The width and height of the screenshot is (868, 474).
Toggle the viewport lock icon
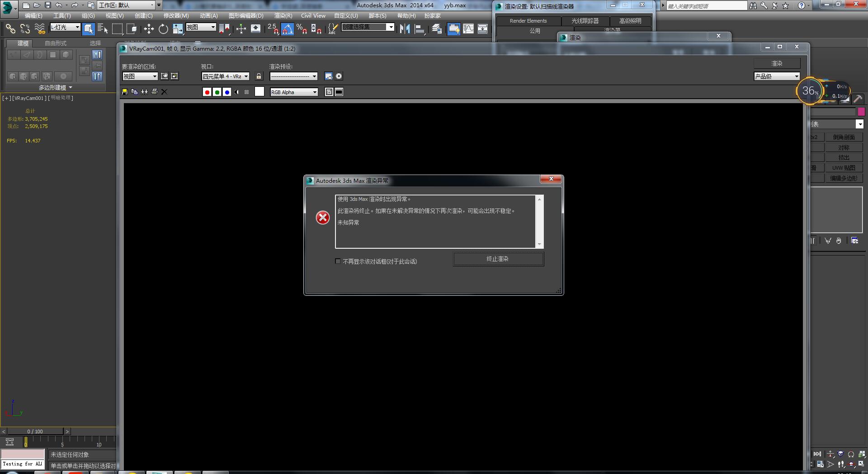click(259, 76)
